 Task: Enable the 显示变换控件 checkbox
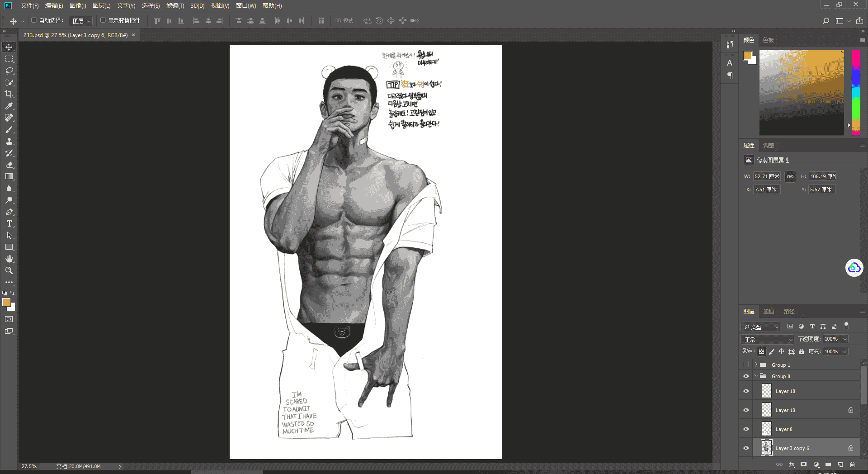coord(103,20)
